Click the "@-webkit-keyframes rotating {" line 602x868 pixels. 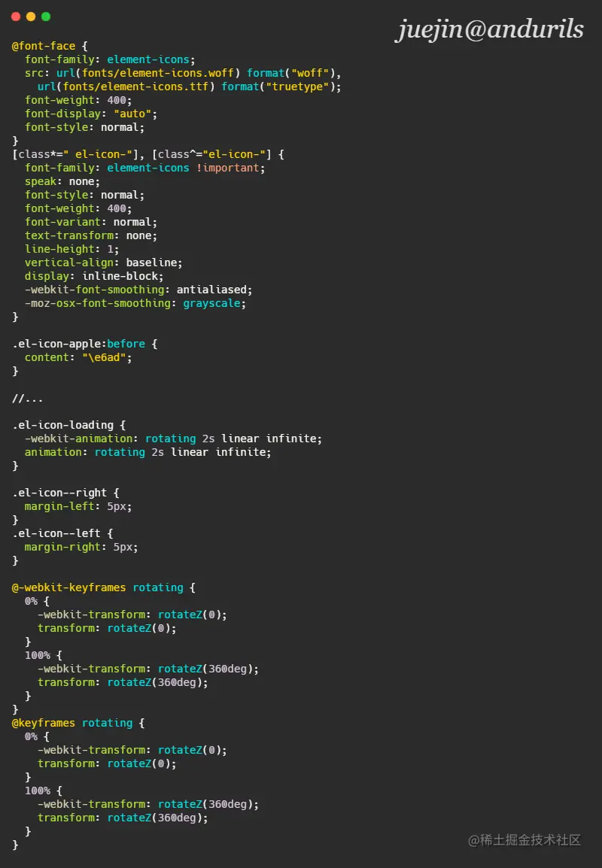(104, 587)
